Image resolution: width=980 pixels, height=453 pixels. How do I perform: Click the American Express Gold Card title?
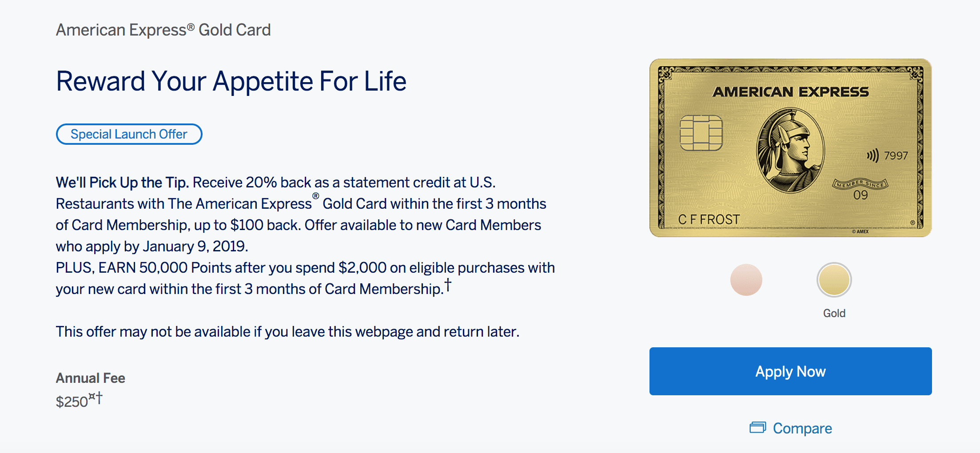click(163, 30)
